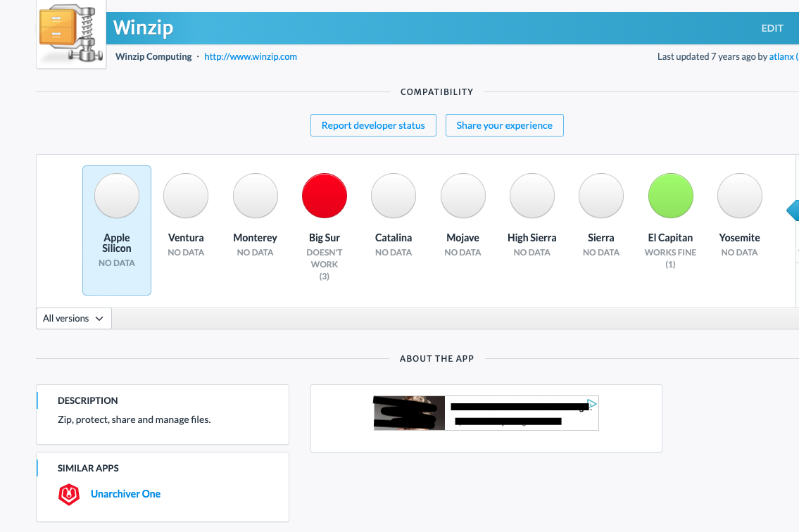Click 'Zip, protect, share and manage files.' text

tap(134, 420)
